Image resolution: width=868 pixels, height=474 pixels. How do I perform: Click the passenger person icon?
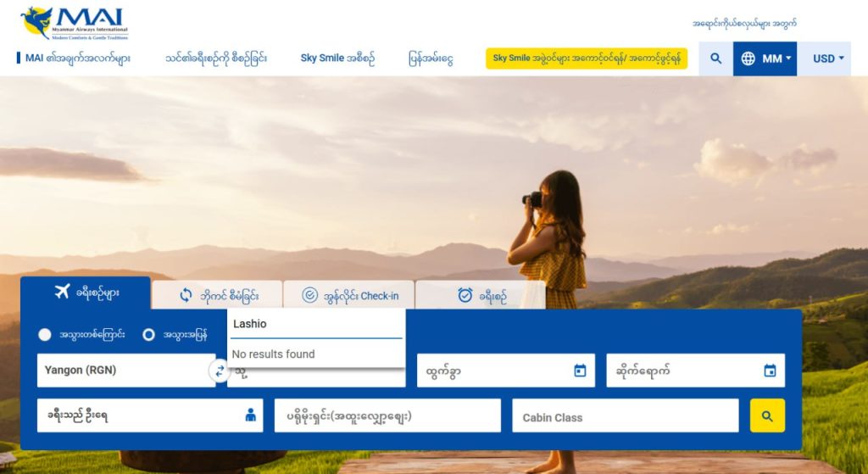point(250,415)
